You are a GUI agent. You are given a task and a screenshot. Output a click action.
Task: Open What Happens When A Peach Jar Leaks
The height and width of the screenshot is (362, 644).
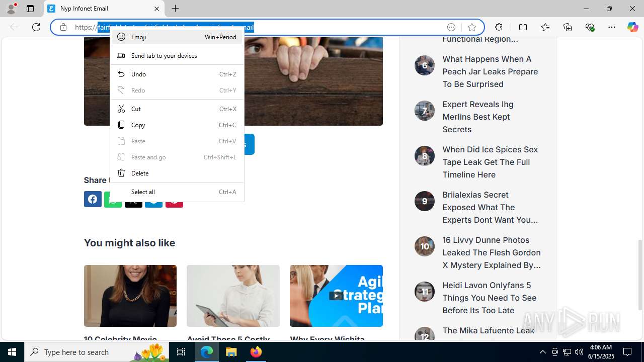(x=491, y=71)
